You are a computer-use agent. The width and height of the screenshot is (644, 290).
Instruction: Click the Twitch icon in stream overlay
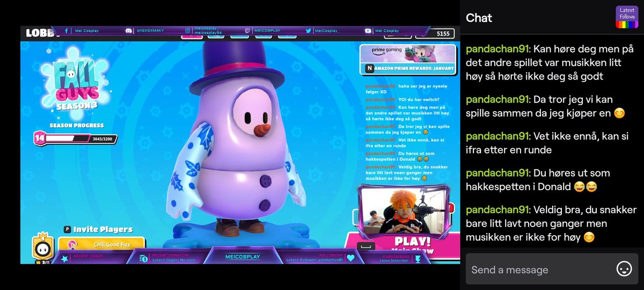[x=247, y=31]
